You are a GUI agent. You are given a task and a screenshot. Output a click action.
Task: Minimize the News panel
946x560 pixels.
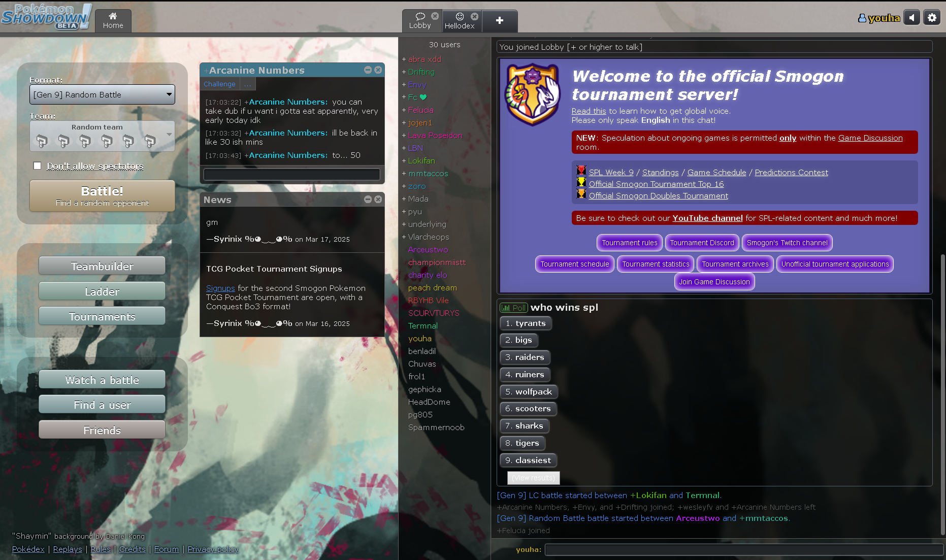coord(368,200)
